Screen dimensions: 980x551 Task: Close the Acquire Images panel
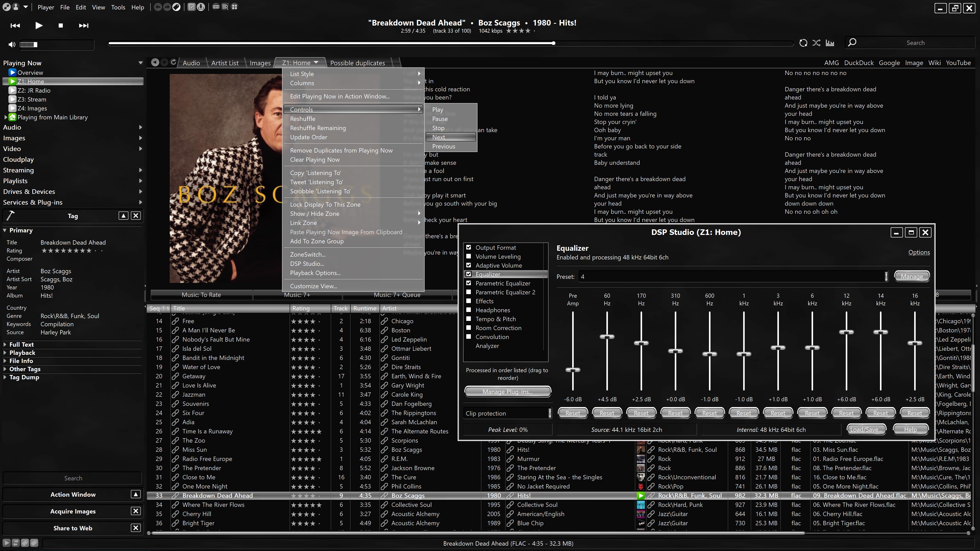(x=136, y=511)
